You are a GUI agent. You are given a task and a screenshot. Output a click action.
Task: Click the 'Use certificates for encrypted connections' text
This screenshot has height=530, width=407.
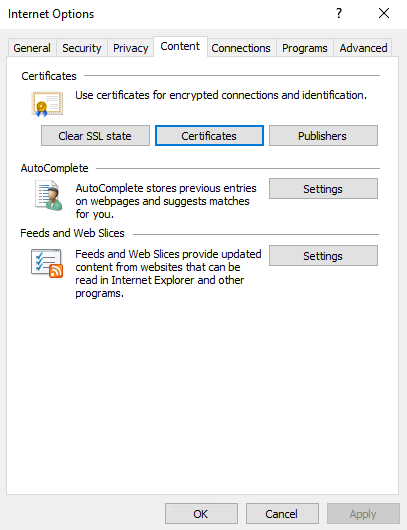click(x=221, y=95)
